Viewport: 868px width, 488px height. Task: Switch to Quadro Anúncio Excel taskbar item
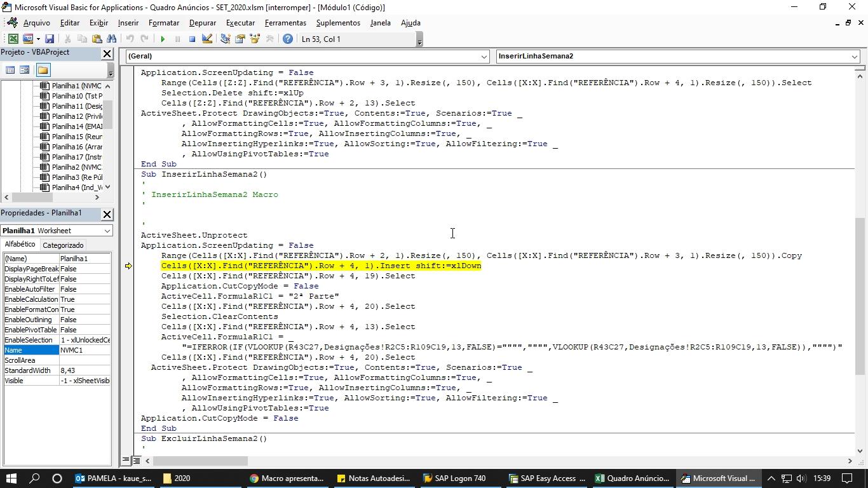click(632, 478)
